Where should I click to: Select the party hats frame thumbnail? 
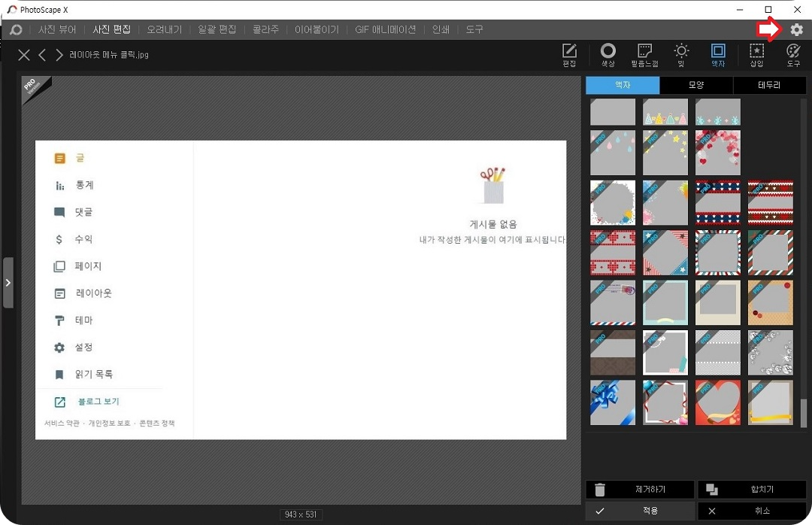click(665, 112)
